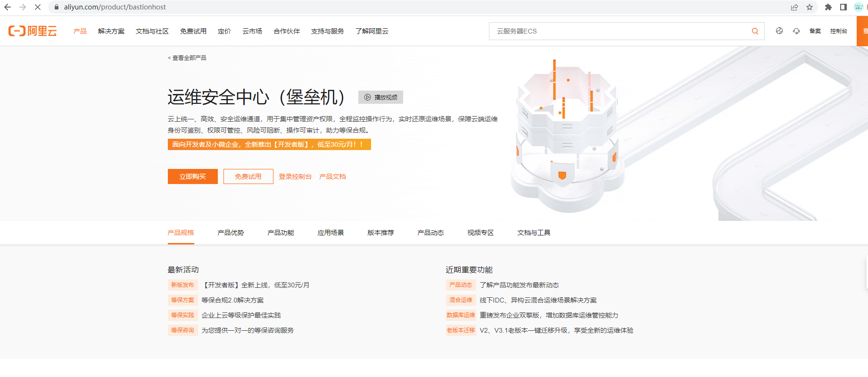Viewport: 868px width, 377px height.
Task: Click the 立即购买 button
Action: coord(193,176)
